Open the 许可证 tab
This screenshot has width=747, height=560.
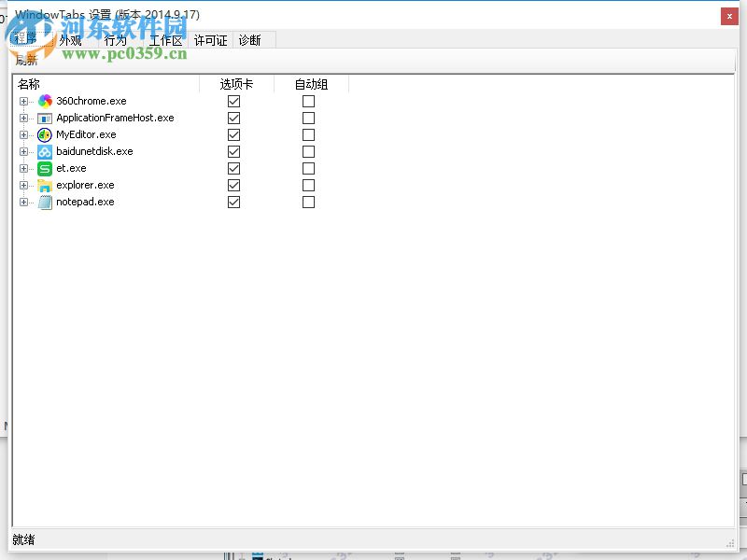pos(209,40)
